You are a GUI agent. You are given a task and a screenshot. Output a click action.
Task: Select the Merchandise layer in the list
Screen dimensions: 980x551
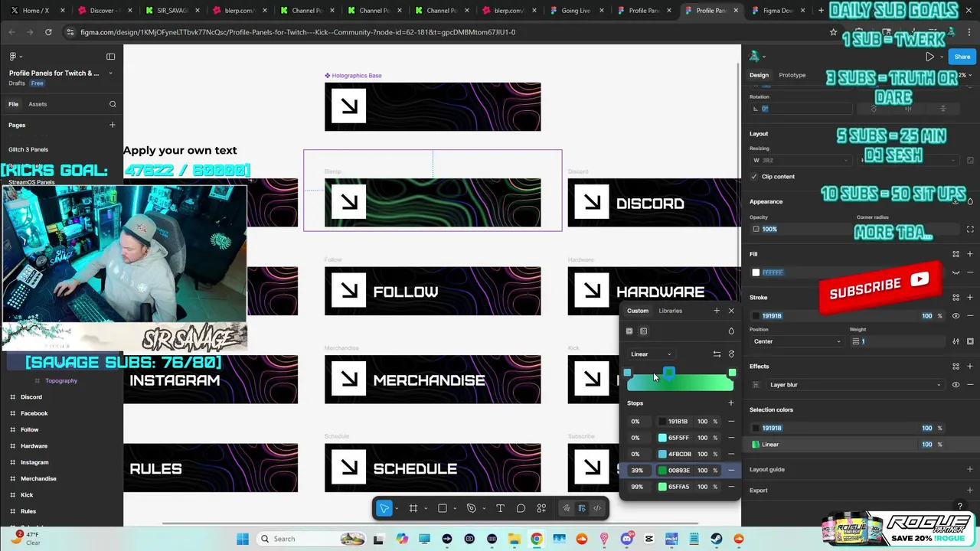[x=38, y=479]
